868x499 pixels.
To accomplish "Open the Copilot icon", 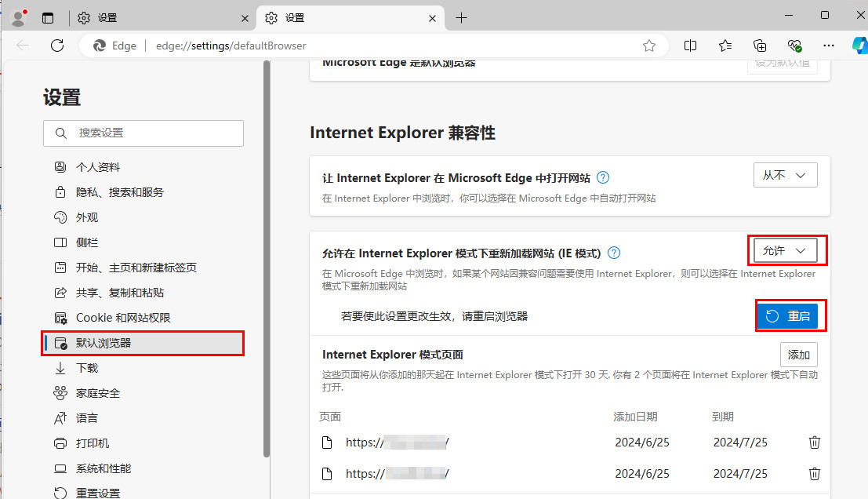I will click(859, 46).
